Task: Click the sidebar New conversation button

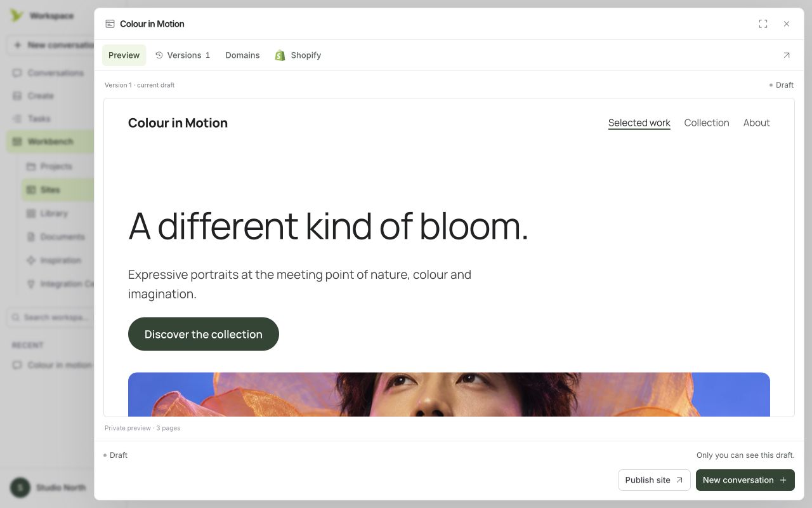Action: 50,45
